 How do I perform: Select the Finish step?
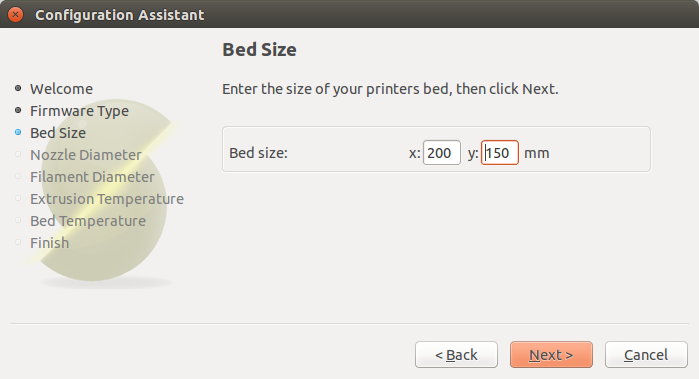(x=49, y=243)
